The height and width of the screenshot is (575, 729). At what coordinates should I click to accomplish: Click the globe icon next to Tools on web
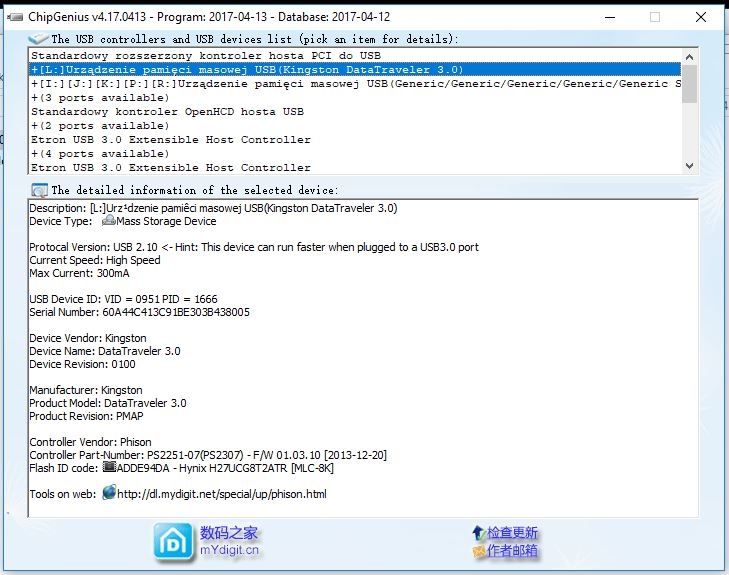[109, 492]
